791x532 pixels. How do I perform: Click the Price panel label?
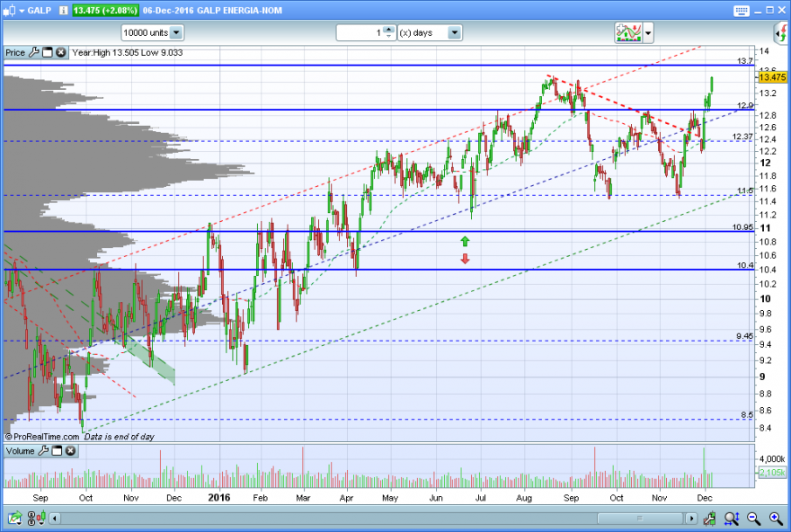click(15, 52)
